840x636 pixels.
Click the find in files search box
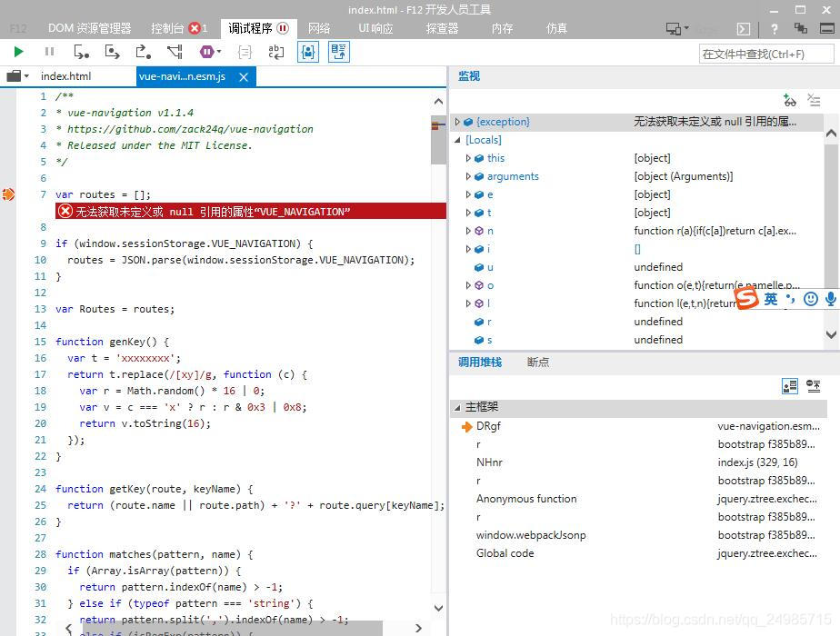tap(765, 54)
